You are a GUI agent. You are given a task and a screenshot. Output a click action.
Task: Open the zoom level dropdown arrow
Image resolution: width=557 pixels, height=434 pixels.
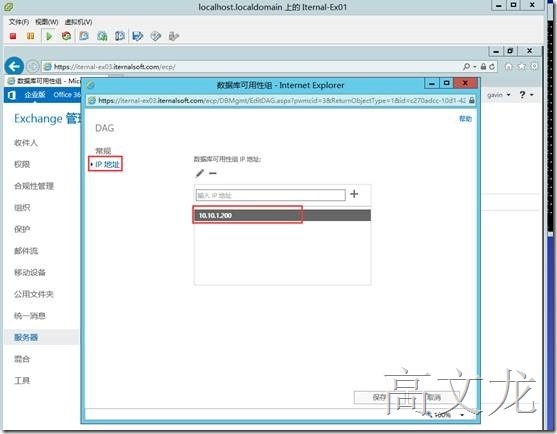pyautogui.click(x=462, y=415)
